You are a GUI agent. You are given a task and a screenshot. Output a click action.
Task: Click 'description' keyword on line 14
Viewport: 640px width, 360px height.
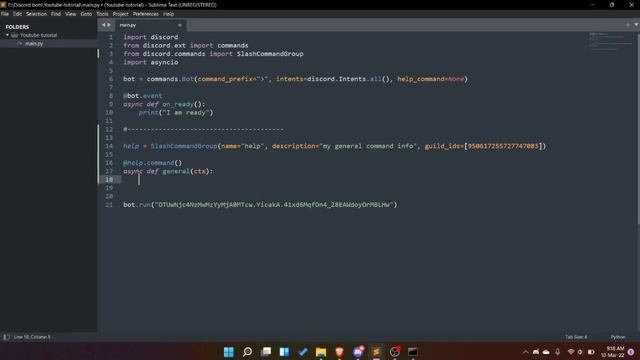click(293, 146)
